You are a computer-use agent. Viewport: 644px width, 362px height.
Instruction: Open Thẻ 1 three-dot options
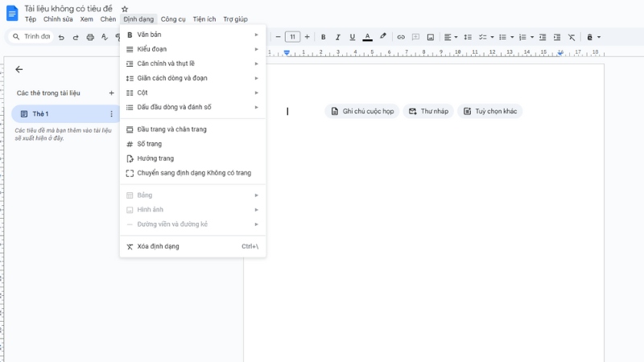tap(111, 113)
